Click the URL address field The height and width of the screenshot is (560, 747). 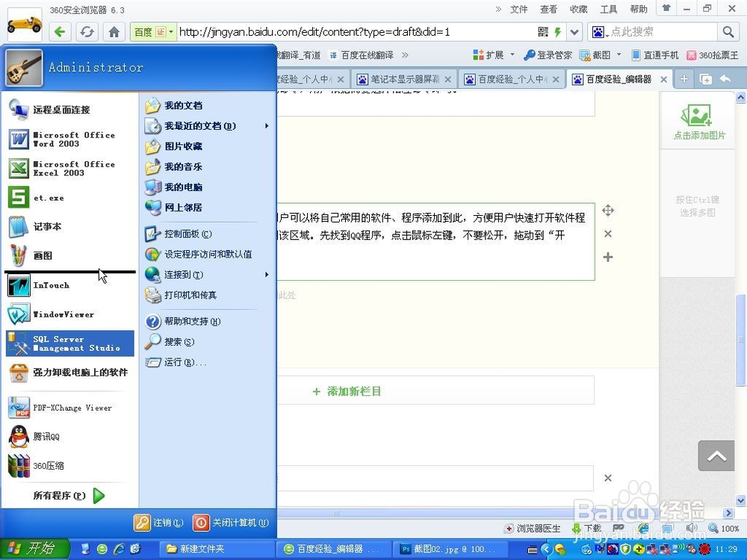coord(356,32)
